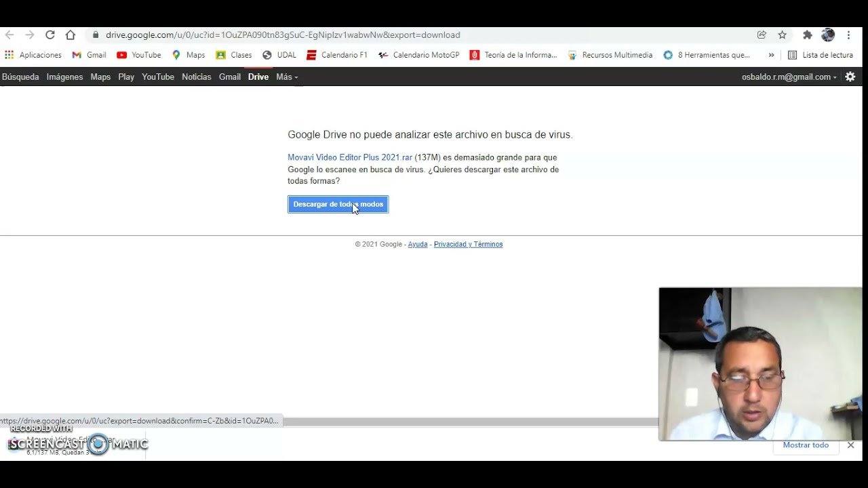Screen dimensions: 868x488
Task: Open the Ayuda link in footer
Action: tap(418, 244)
